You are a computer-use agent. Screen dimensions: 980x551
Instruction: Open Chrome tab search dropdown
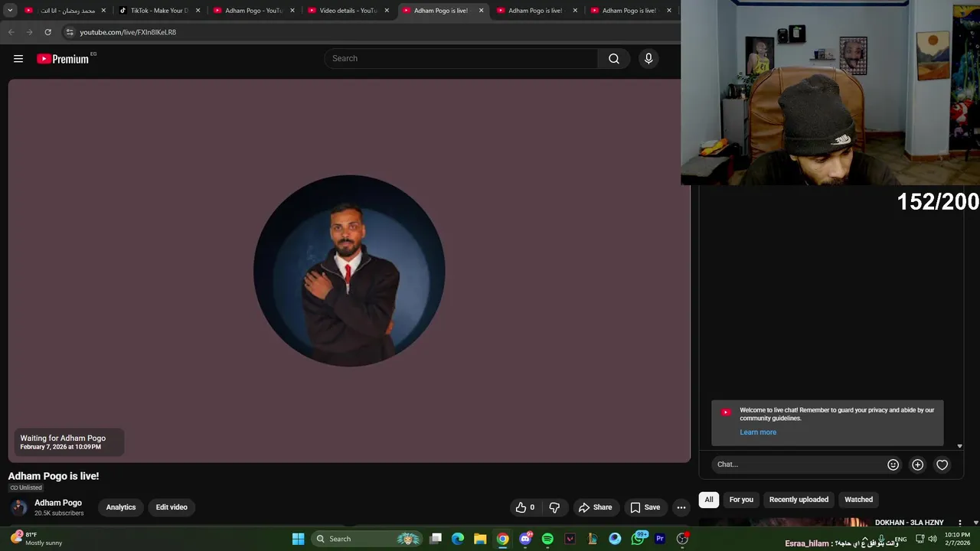tap(10, 11)
